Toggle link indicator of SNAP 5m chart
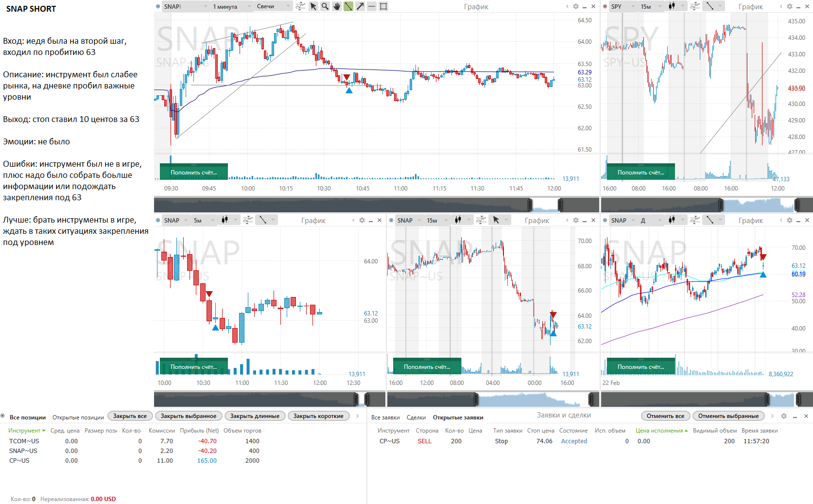Image resolution: width=813 pixels, height=504 pixels. [158, 220]
